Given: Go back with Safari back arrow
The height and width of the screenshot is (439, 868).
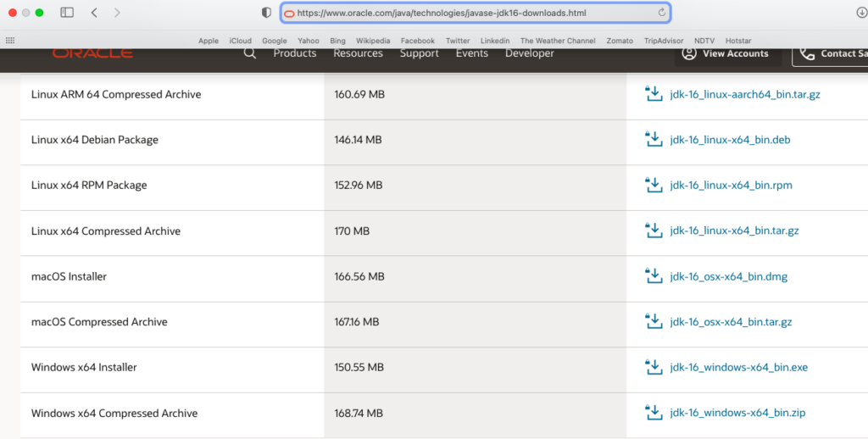Looking at the screenshot, I should pos(94,12).
